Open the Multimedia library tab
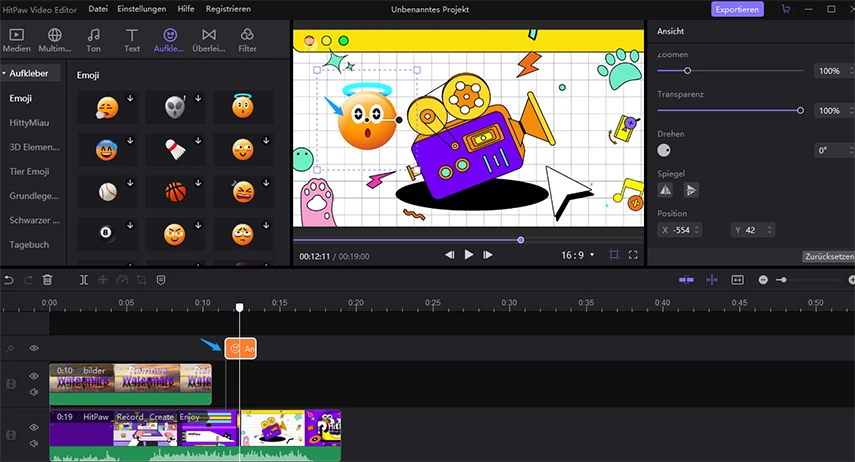 (x=55, y=41)
